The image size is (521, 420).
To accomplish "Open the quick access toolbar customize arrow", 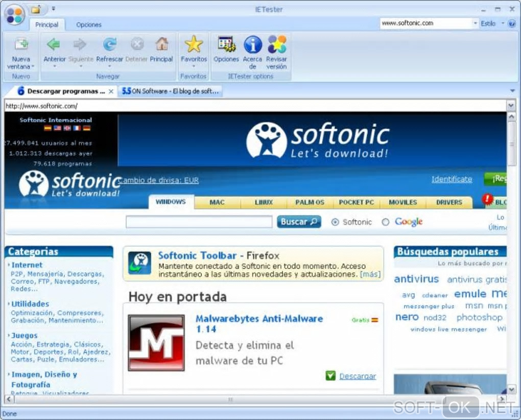I will (x=54, y=9).
